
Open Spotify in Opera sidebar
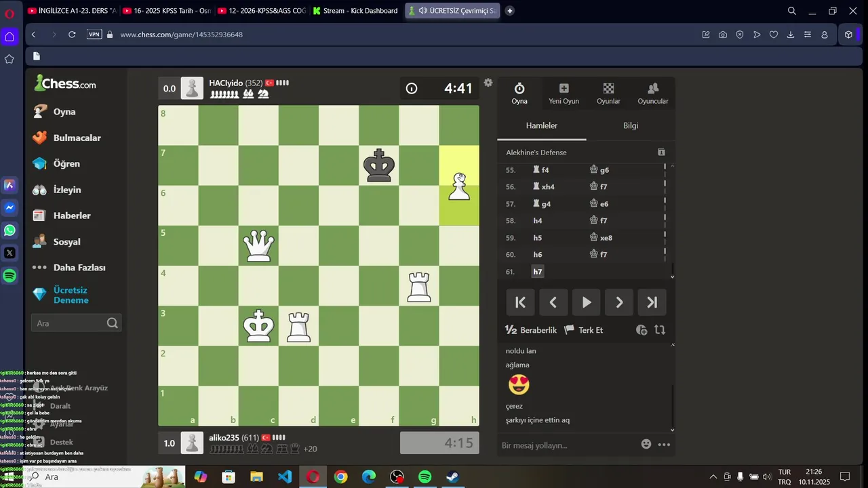9,276
